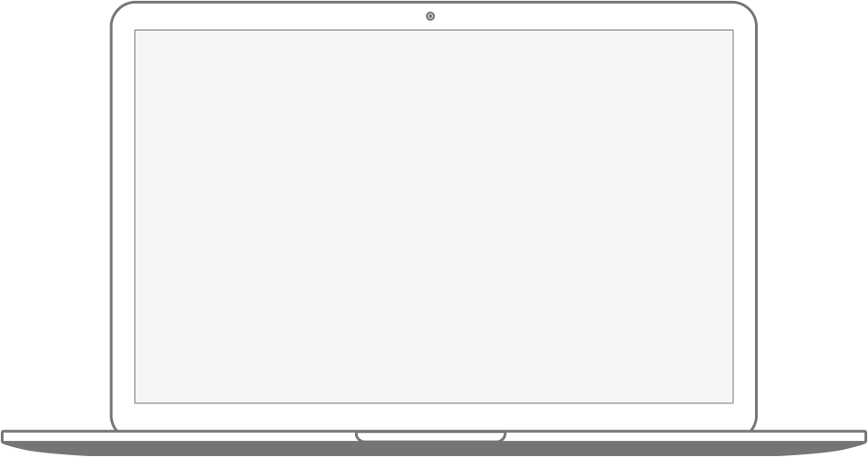Click the laptop base's right end
Screen dimensions: 868x457
[x=862, y=436]
